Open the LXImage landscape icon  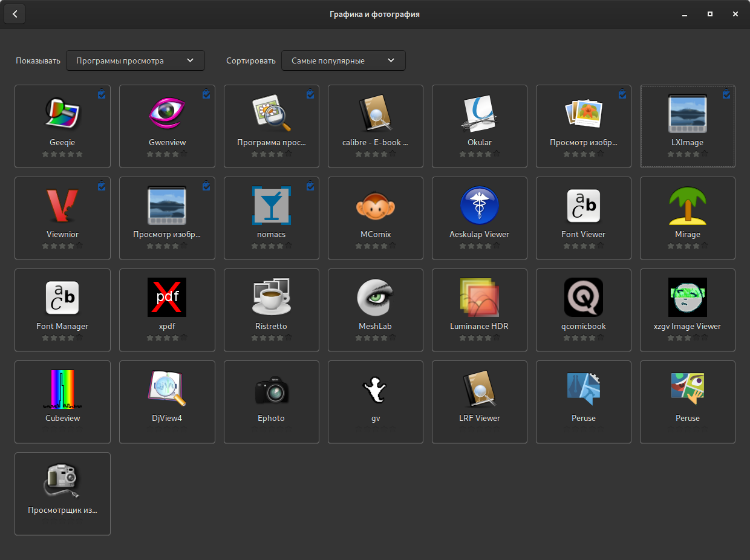pyautogui.click(x=688, y=112)
